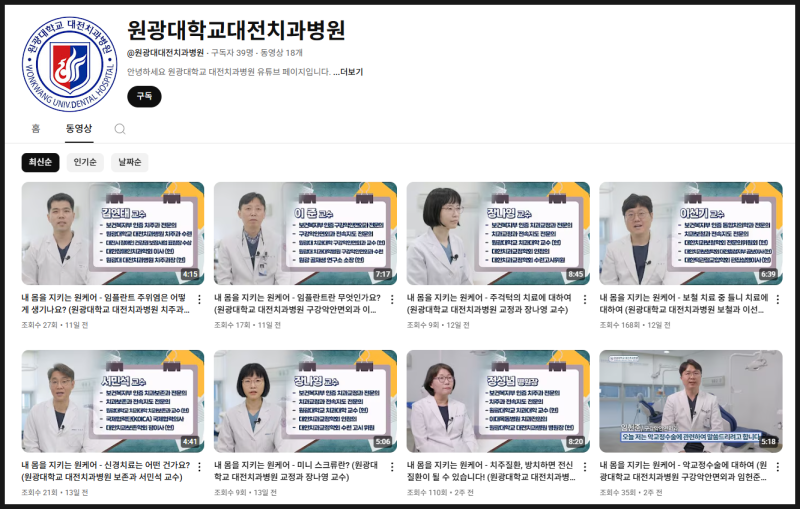The width and height of the screenshot is (800, 509).
Task: Open more options for 치주질환 video
Action: 585,467
